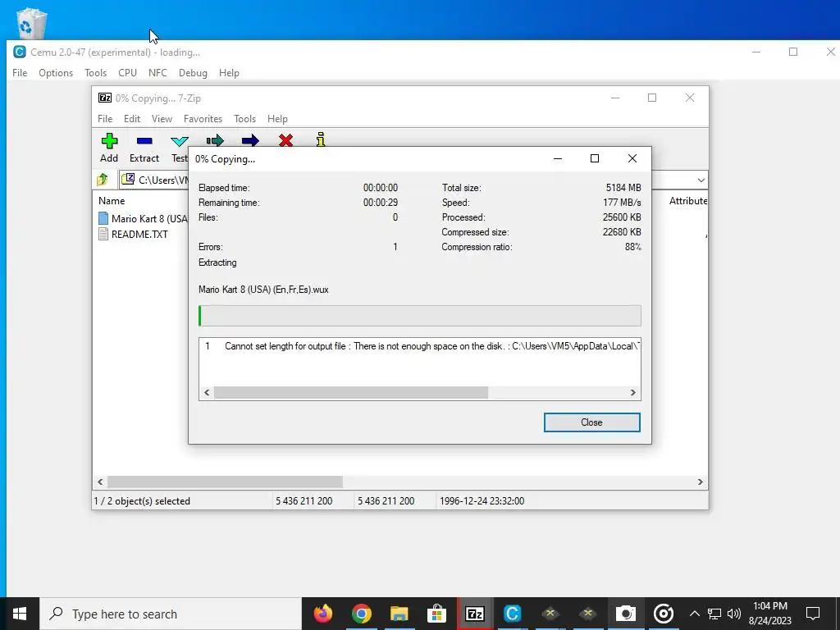Click the extraction progress bar
This screenshot has height=630, width=840.
(x=419, y=316)
